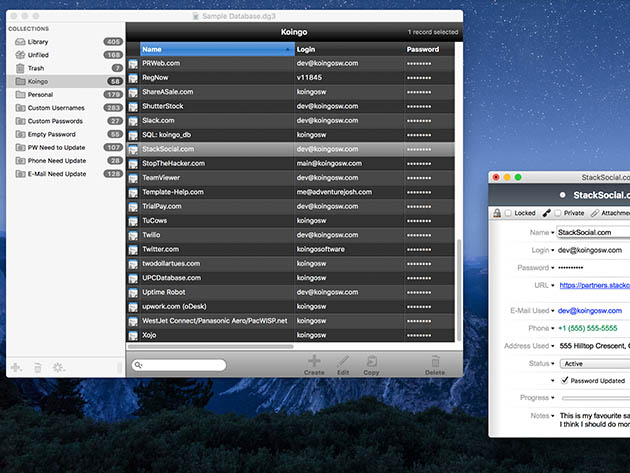Open the sidebar gear settings menu
Image resolution: width=630 pixels, height=473 pixels.
coord(59,368)
